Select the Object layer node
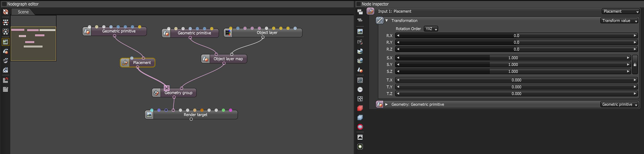The width and height of the screenshot is (644, 154). click(x=263, y=33)
